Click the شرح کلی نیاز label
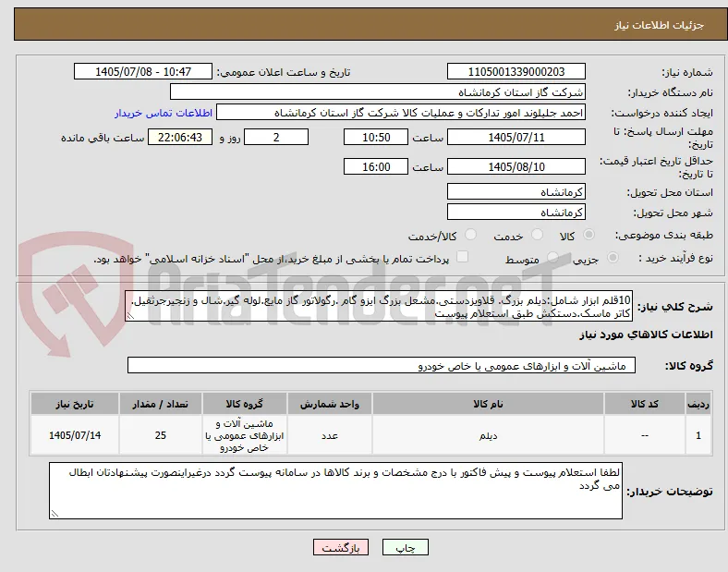The width and height of the screenshot is (728, 572). click(674, 307)
